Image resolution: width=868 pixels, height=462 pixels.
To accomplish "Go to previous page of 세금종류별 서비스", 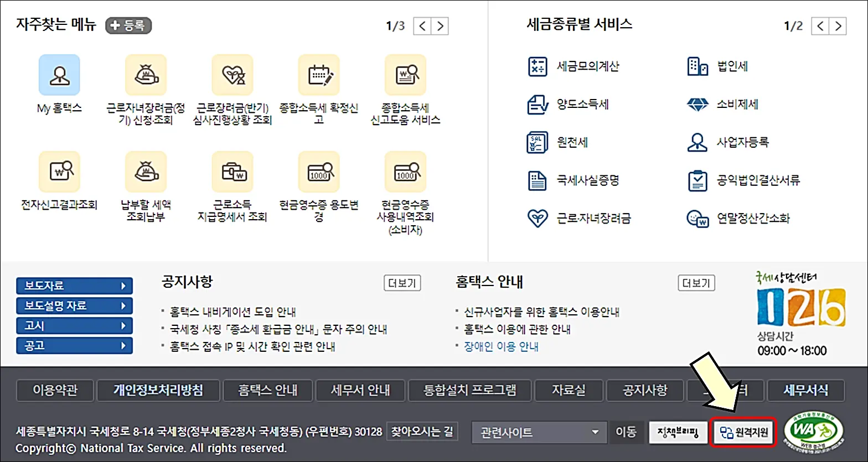I will tap(820, 26).
